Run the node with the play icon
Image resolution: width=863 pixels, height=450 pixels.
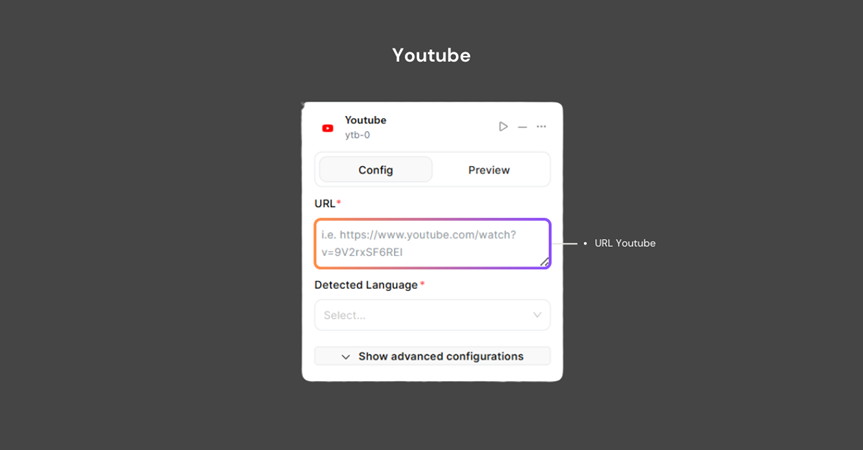[503, 127]
